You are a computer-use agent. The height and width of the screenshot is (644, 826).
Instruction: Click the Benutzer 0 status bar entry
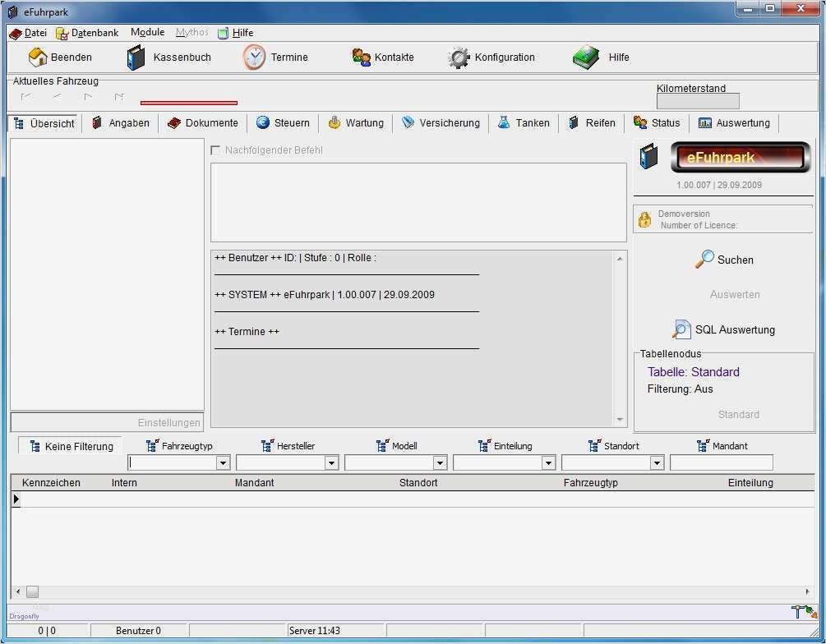coord(139,630)
